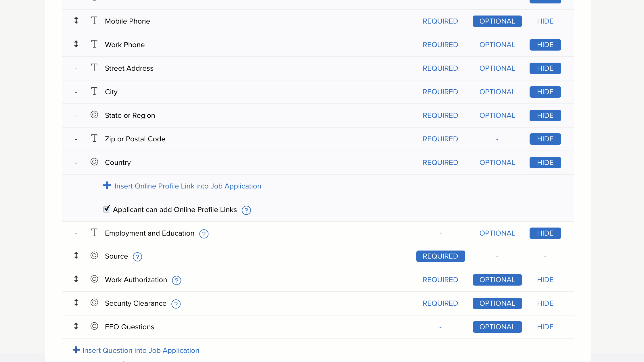
Task: Set Mobile Phone to Required
Action: tap(440, 21)
